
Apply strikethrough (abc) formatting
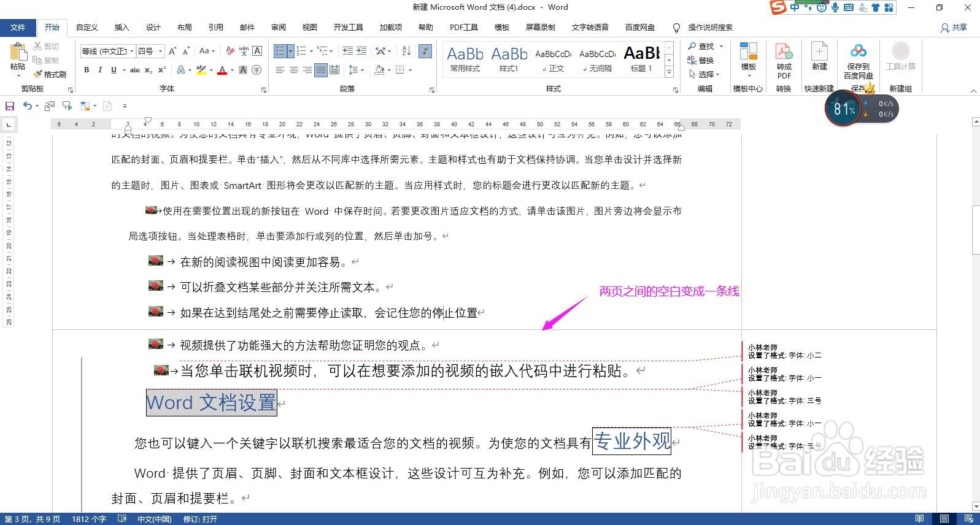coord(135,70)
